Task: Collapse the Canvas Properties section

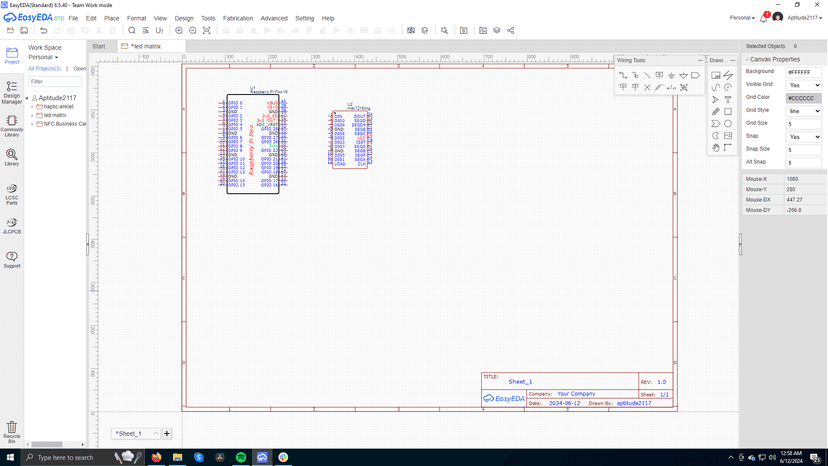Action: click(x=748, y=59)
